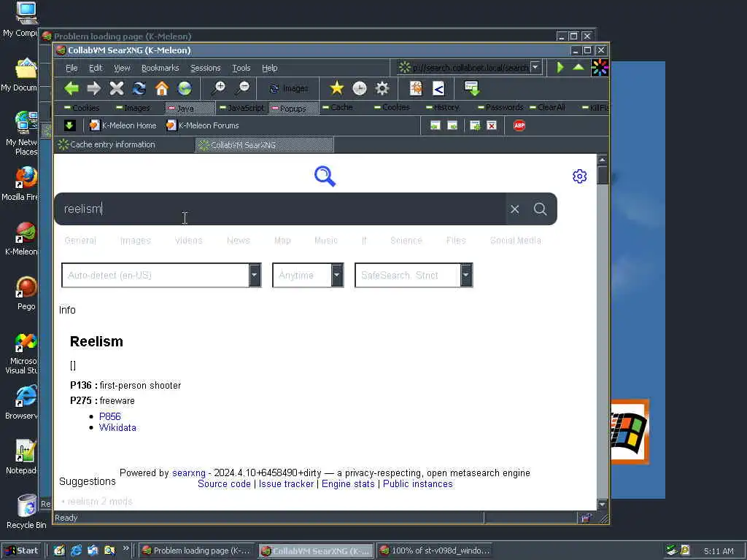The height and width of the screenshot is (560, 747).
Task: Toggle the Images button with refresh icon
Action: click(x=289, y=88)
